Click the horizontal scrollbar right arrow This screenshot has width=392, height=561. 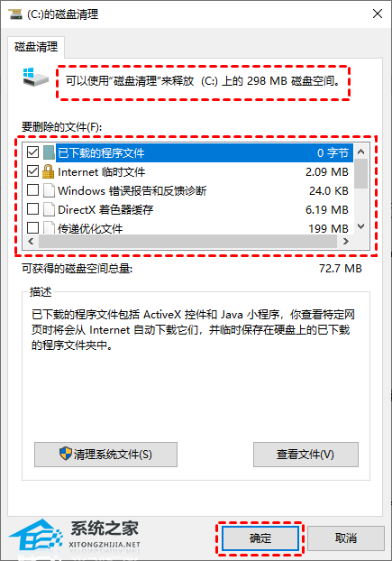tap(345, 242)
